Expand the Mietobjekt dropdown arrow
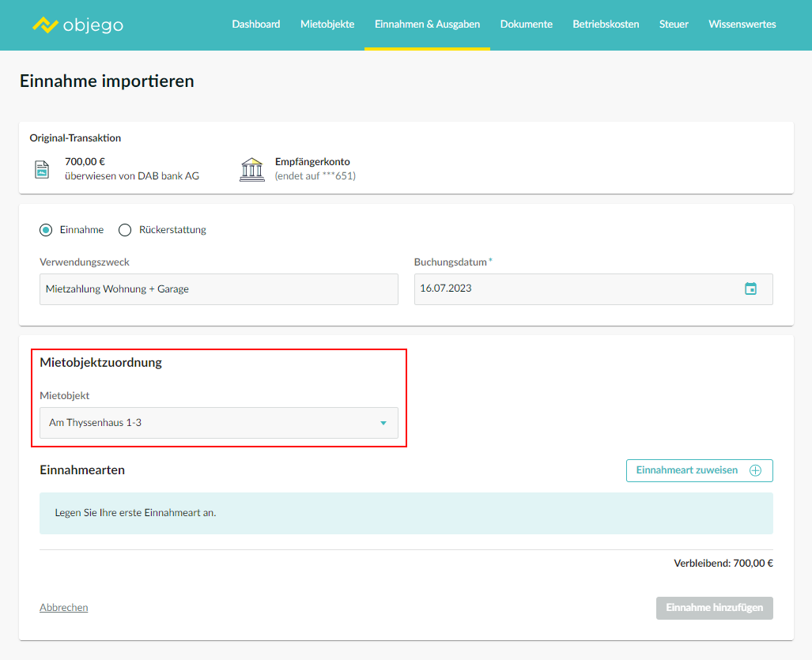 [x=383, y=423]
